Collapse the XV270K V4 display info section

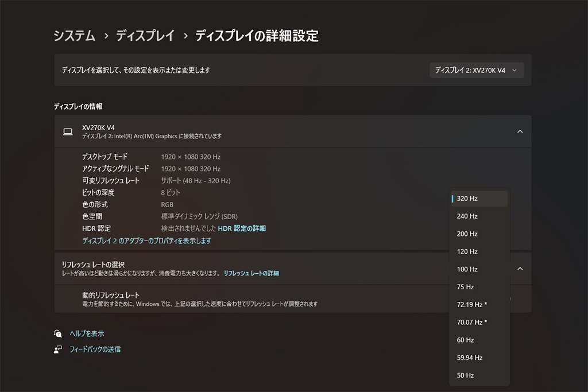[520, 131]
